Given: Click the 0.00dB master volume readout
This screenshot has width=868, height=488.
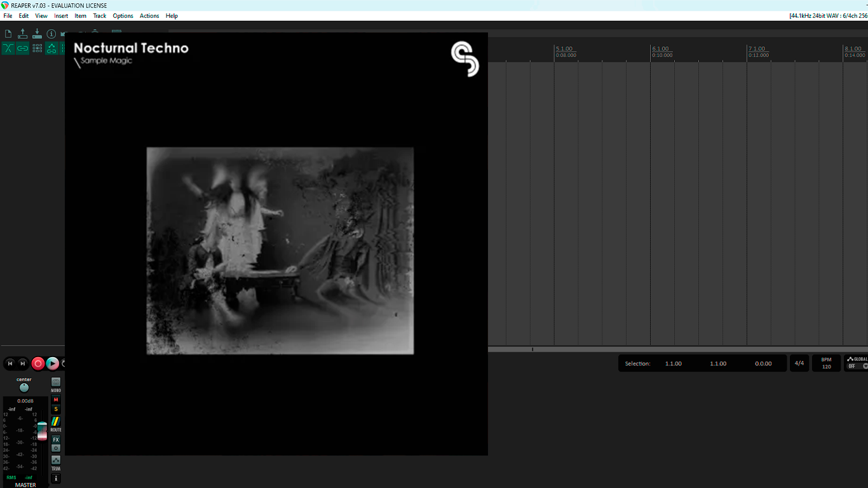Looking at the screenshot, I should coord(25,401).
